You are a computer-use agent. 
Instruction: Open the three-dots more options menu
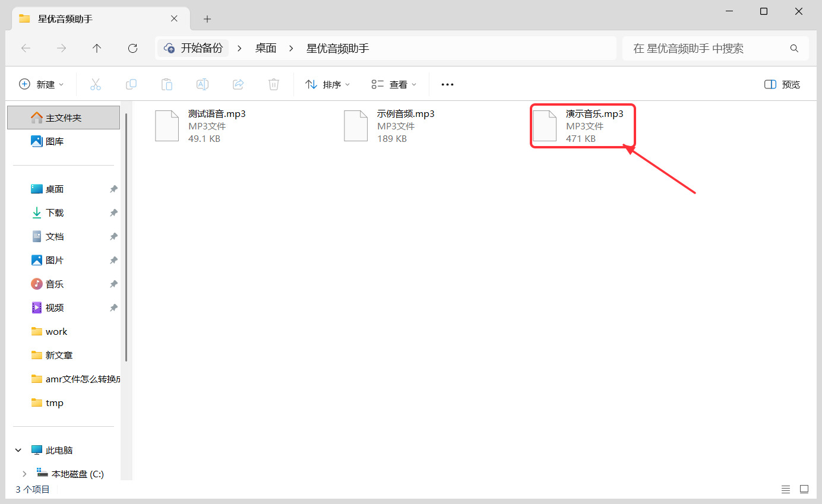coord(447,84)
